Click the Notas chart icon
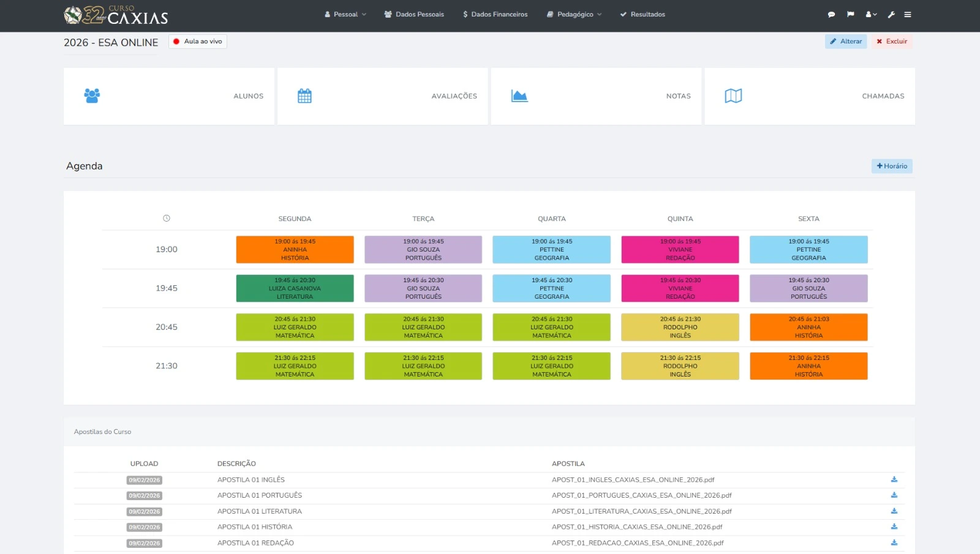980x554 pixels. tap(519, 96)
